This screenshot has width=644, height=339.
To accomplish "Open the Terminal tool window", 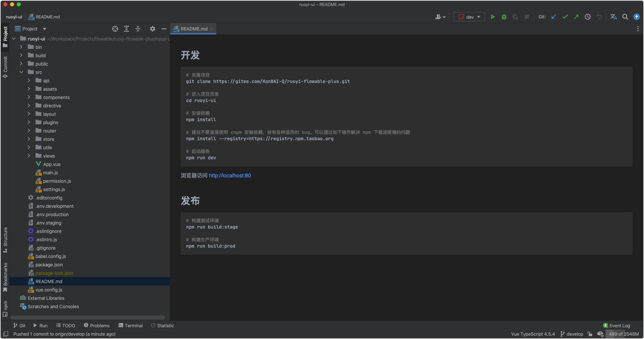I will coord(131,326).
